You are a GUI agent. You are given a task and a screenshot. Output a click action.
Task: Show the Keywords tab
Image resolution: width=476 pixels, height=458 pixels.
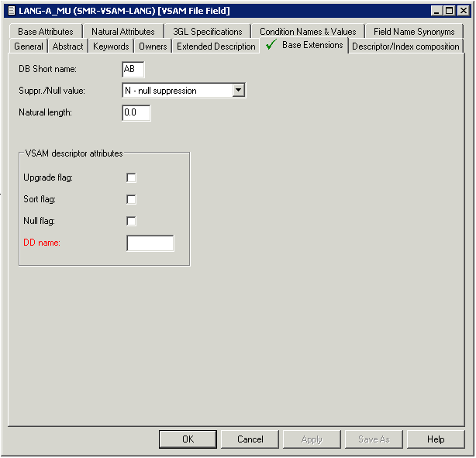coord(111,46)
